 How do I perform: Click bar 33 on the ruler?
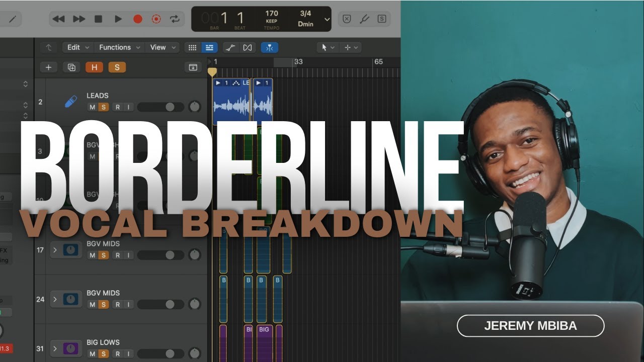click(298, 62)
